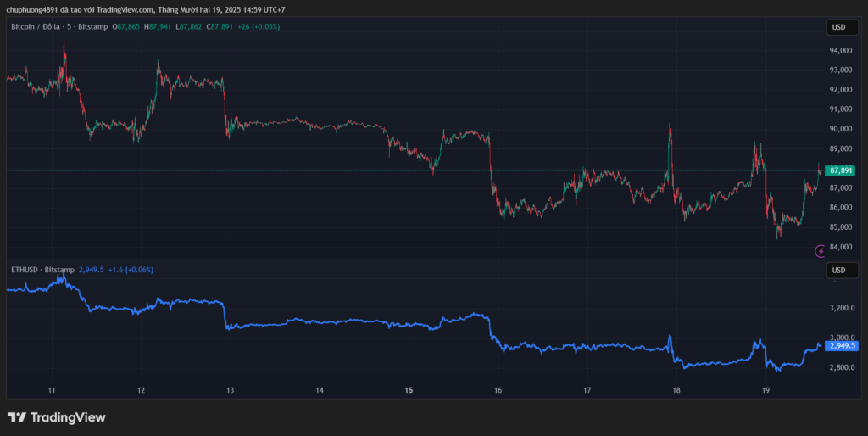Click the green 87,891 current price tag

842,170
